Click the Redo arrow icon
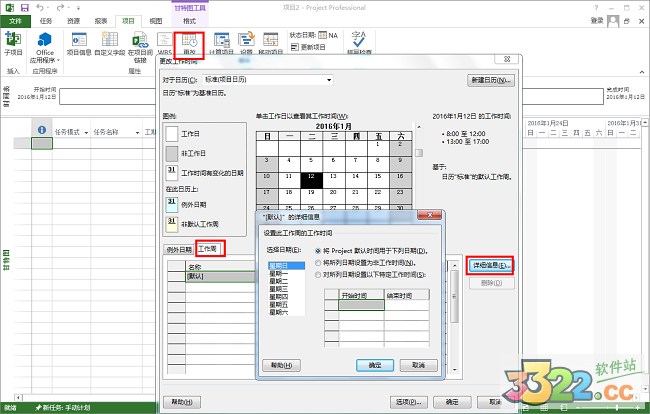The image size is (650, 414). [61, 7]
